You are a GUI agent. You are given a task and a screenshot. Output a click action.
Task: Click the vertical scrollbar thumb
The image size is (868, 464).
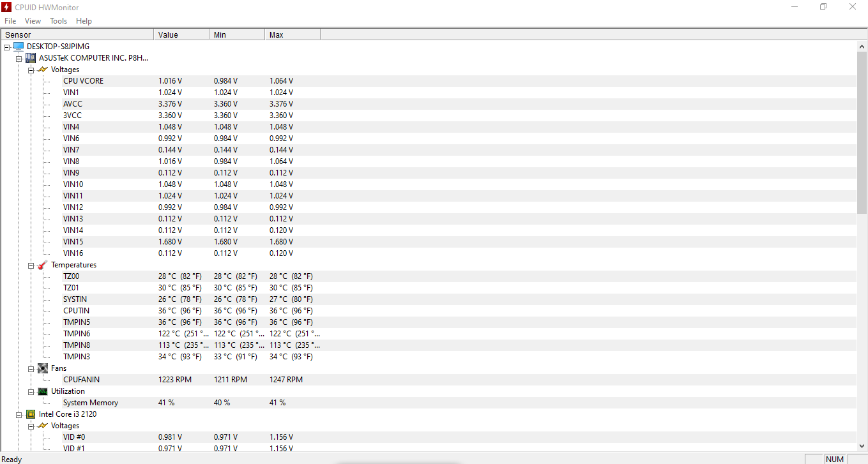click(862, 133)
